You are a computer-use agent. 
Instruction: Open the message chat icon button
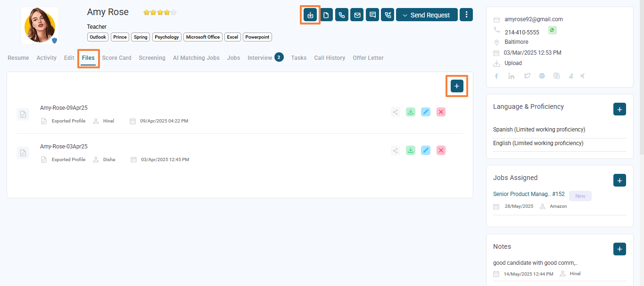pos(372,15)
